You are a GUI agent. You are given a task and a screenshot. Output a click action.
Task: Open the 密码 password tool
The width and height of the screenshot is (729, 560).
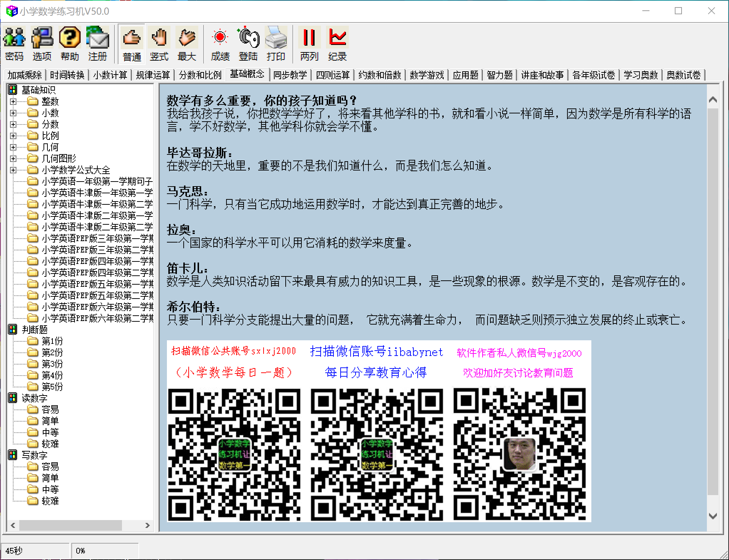(x=14, y=44)
